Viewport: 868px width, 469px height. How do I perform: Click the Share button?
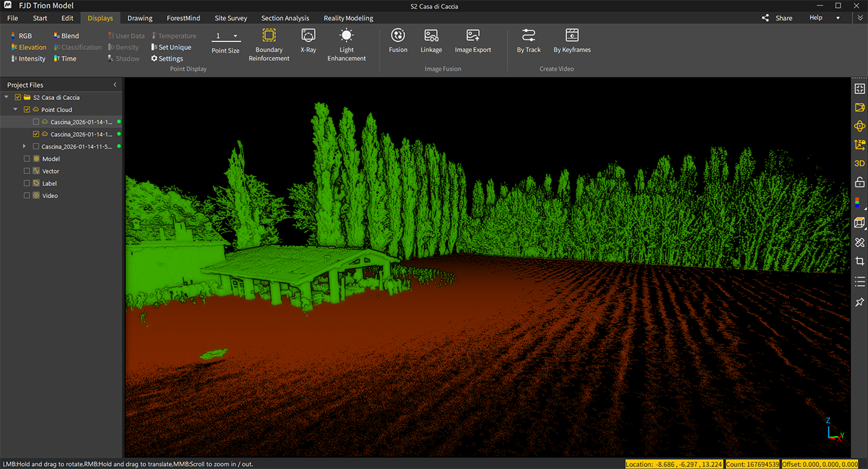tap(777, 18)
